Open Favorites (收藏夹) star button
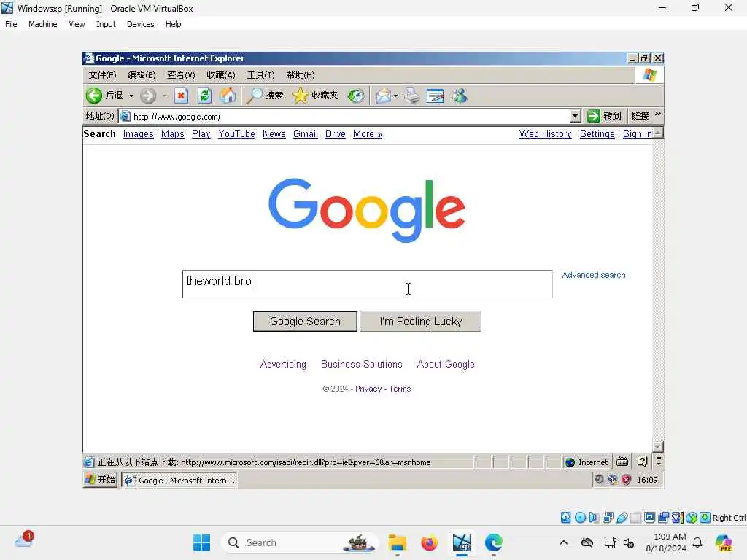Image resolution: width=747 pixels, height=560 pixels. point(315,96)
